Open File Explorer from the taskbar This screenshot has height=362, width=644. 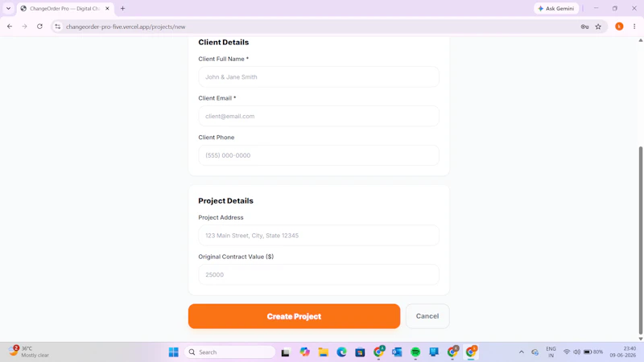coord(324,352)
